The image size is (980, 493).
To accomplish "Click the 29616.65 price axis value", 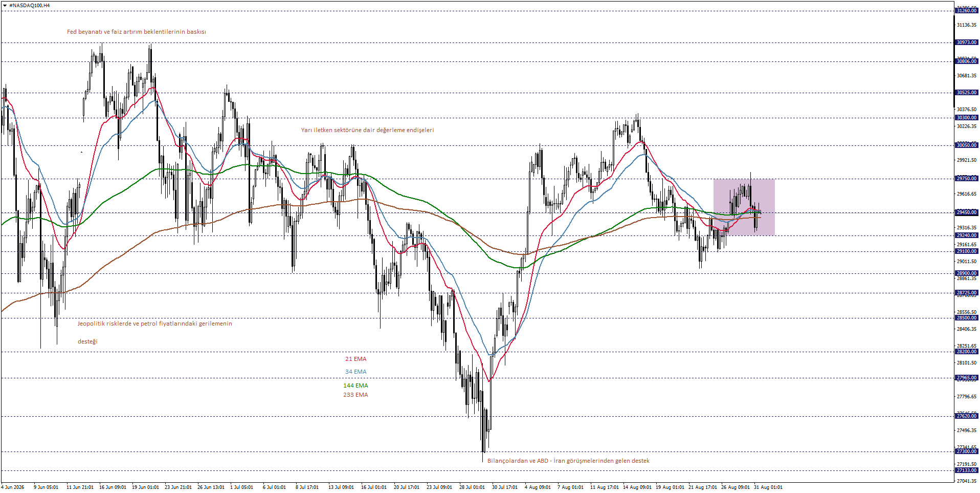I will click(966, 194).
